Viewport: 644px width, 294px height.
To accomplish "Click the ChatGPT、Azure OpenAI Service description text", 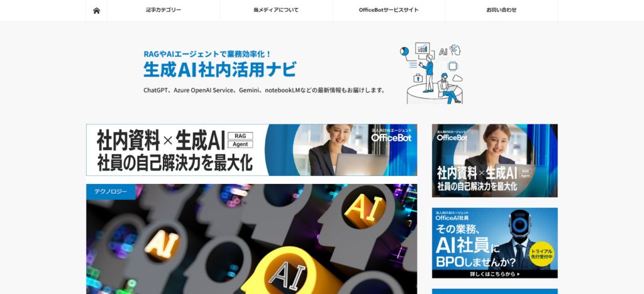I will pos(265,90).
